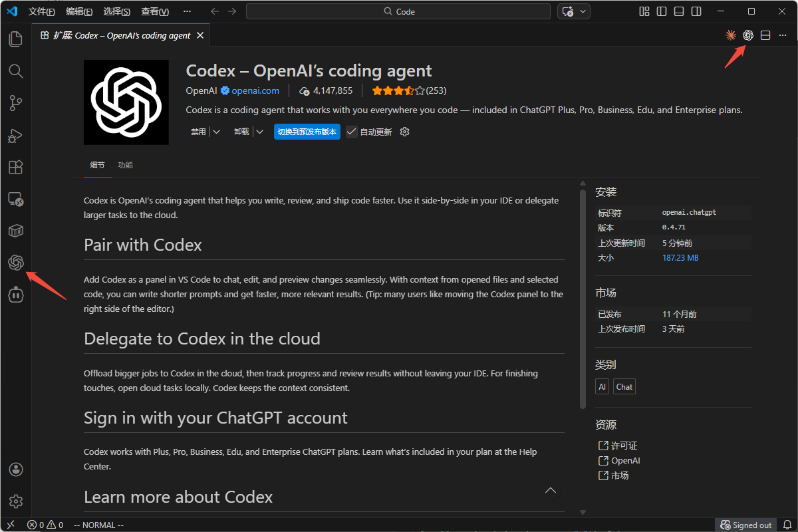Click the openai.chatgpt identifier value

pyautogui.click(x=689, y=212)
